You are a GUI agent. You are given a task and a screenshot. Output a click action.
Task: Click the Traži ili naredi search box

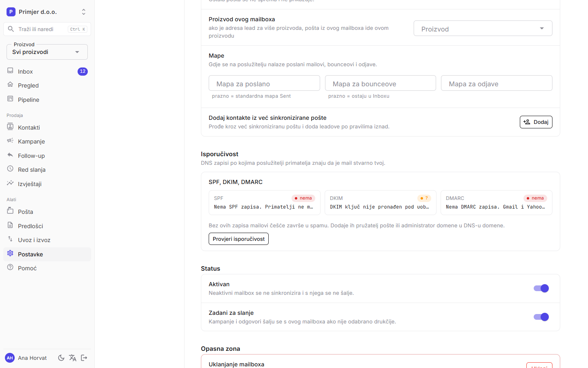[x=47, y=29]
